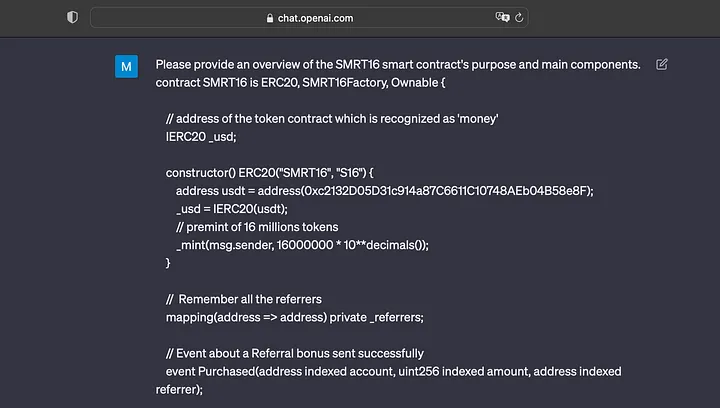Open the page translate icon
Image resolution: width=720 pixels, height=408 pixels.
point(503,18)
